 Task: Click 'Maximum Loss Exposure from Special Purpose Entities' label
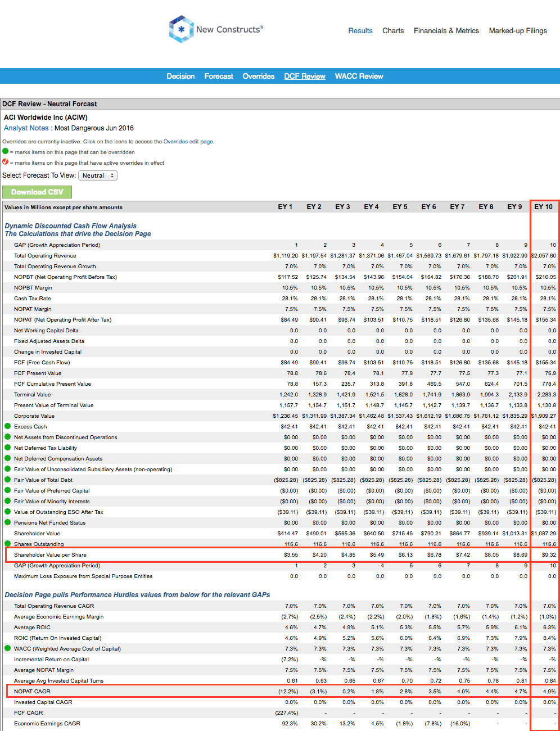click(x=83, y=576)
